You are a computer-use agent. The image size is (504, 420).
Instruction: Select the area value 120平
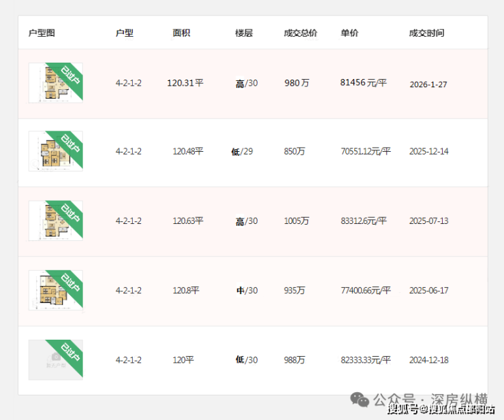point(183,360)
